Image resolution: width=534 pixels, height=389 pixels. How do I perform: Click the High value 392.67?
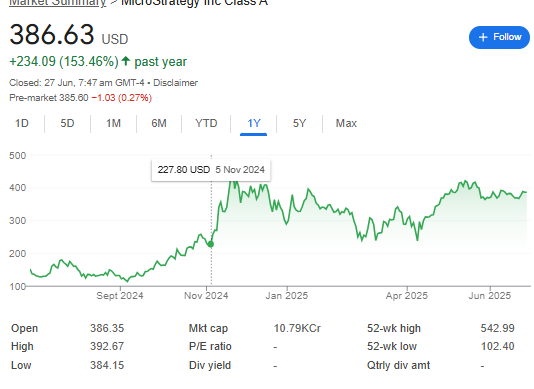pos(107,346)
